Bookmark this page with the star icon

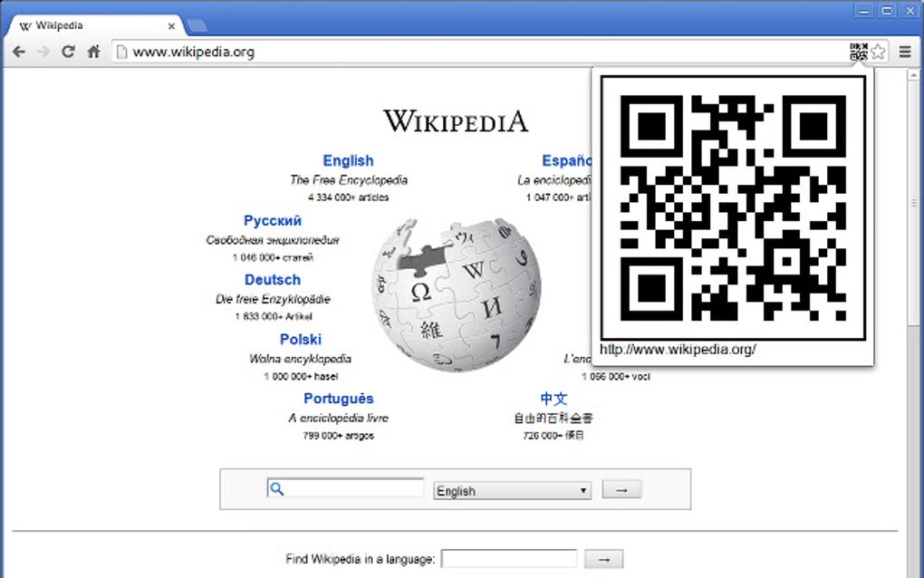coord(878,52)
